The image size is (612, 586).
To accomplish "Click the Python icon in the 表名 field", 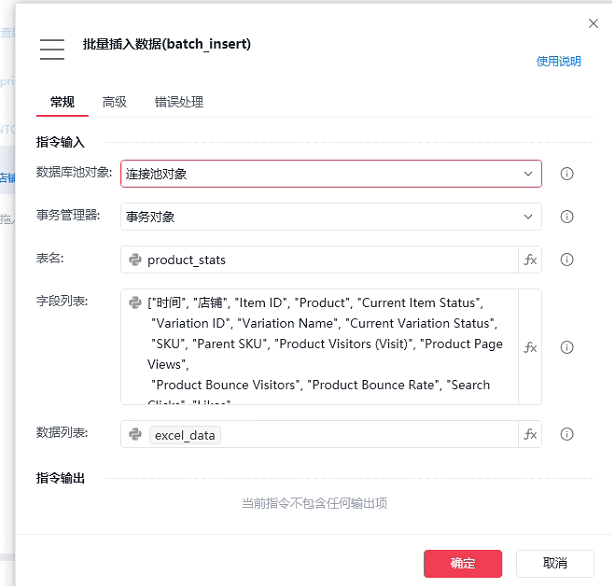I will click(135, 260).
